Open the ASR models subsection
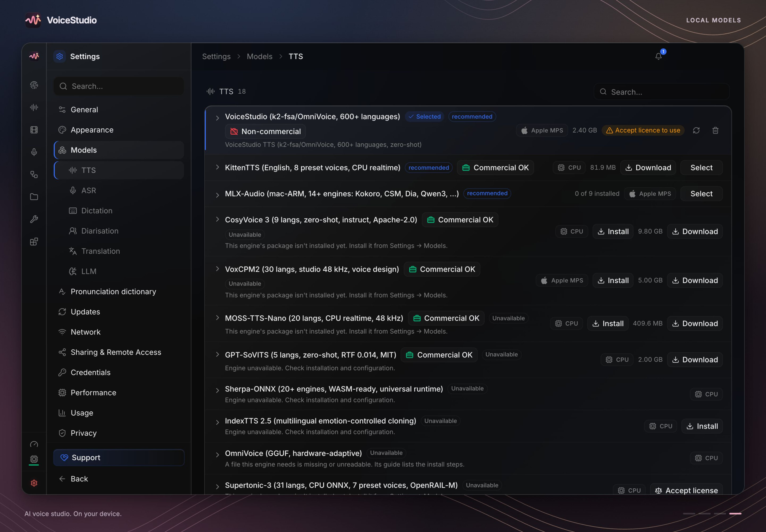Viewport: 766px width, 532px height. coord(119,191)
